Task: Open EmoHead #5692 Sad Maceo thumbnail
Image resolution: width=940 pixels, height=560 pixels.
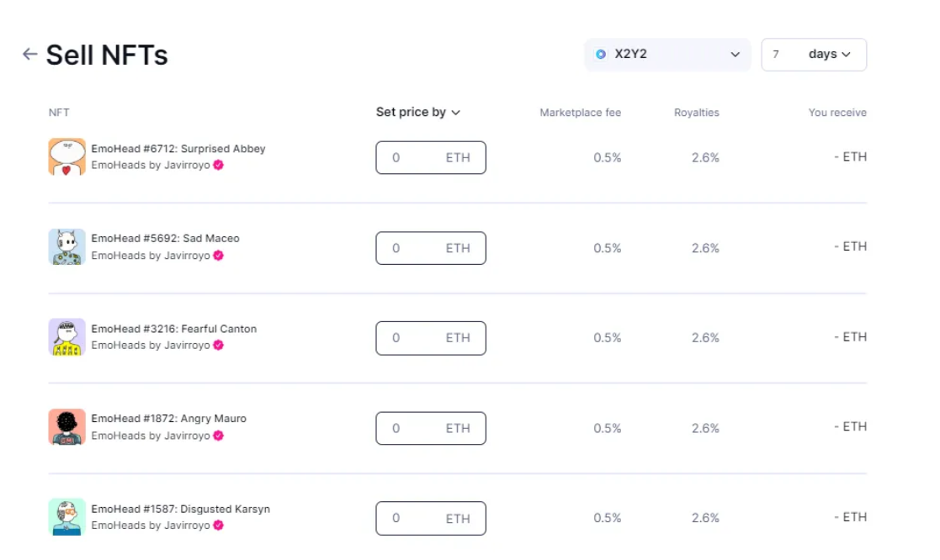Action: point(66,246)
